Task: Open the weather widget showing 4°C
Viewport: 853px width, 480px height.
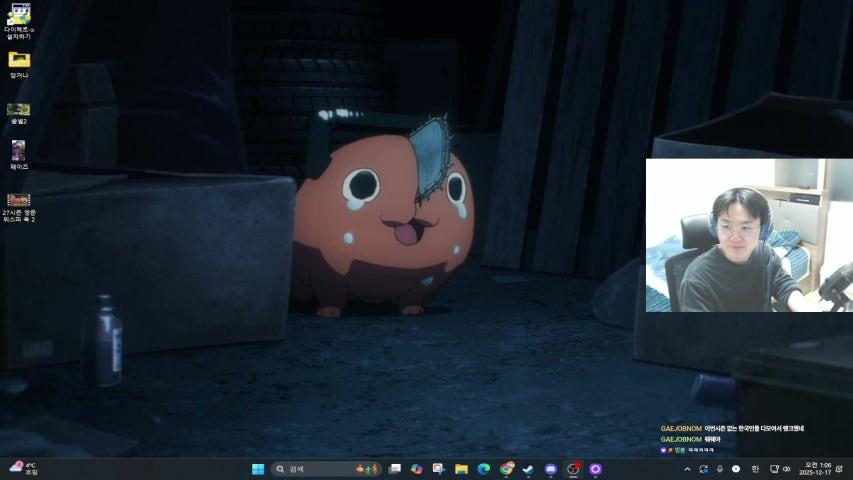Action: click(x=23, y=468)
